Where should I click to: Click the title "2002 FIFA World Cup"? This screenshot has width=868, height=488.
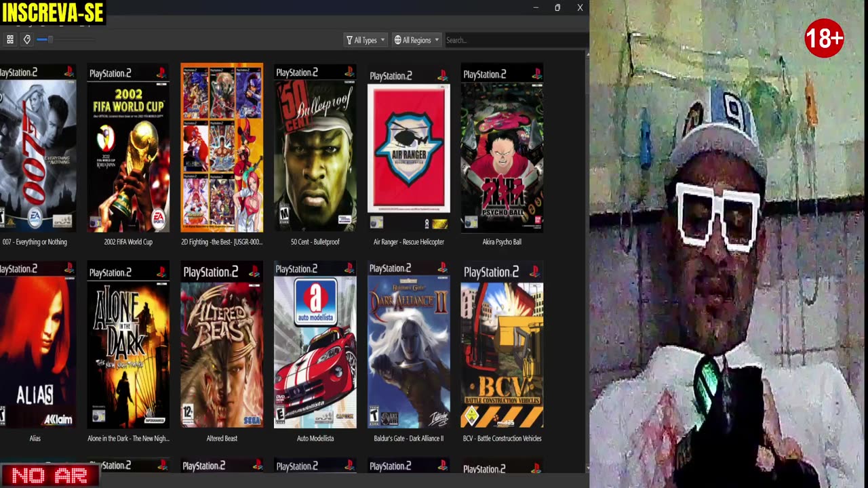point(128,242)
